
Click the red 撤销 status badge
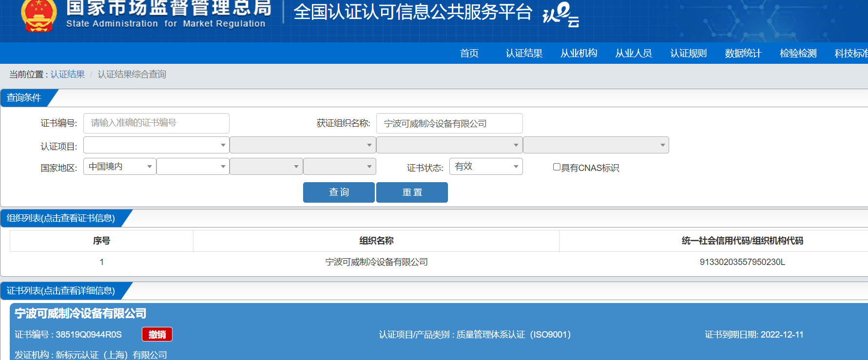click(x=157, y=335)
